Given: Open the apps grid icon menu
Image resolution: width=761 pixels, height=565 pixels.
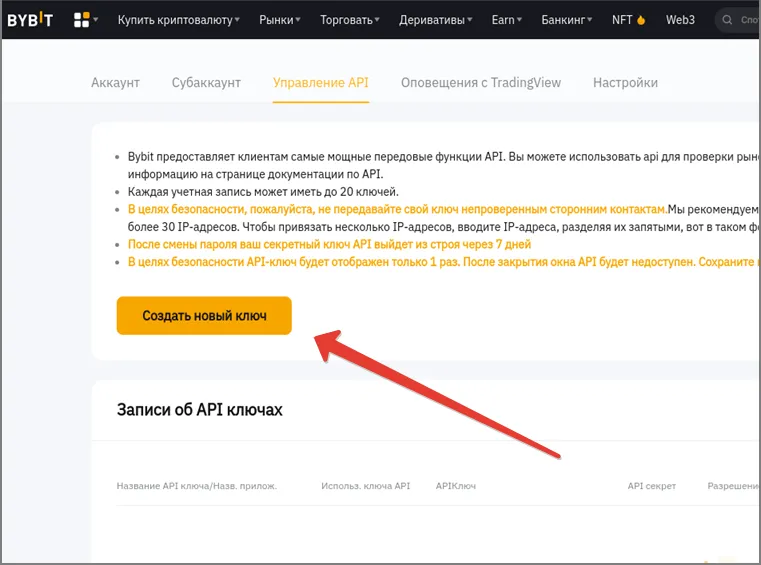Looking at the screenshot, I should pyautogui.click(x=85, y=19).
